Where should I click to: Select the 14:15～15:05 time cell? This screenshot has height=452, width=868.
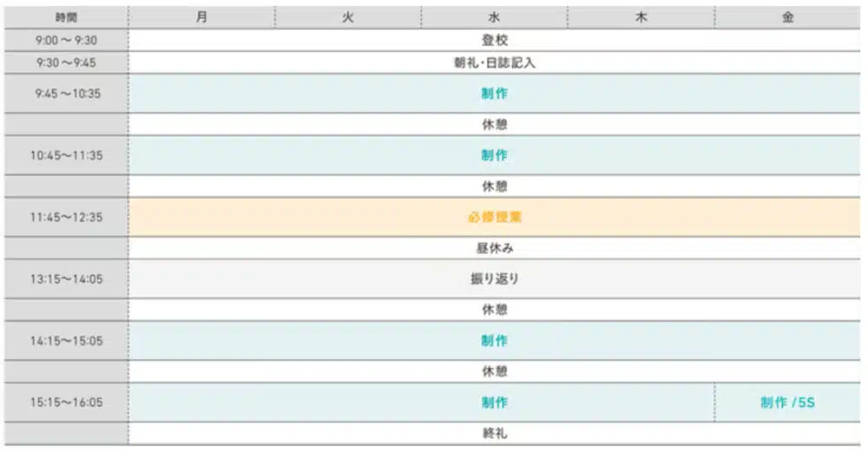point(66,341)
